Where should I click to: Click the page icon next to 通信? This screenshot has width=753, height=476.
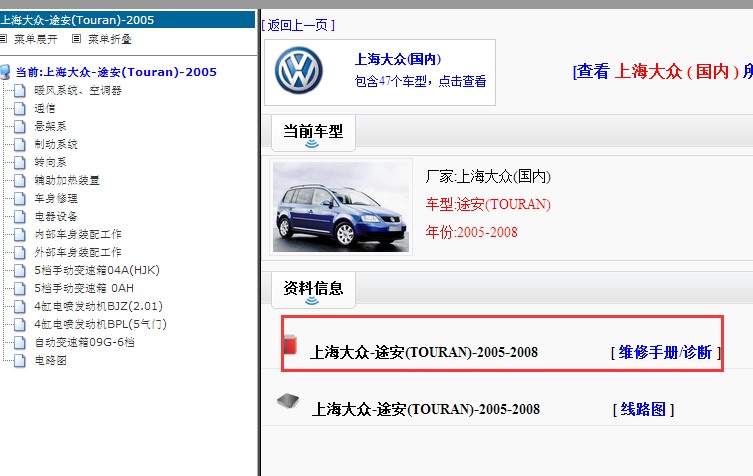click(x=21, y=108)
